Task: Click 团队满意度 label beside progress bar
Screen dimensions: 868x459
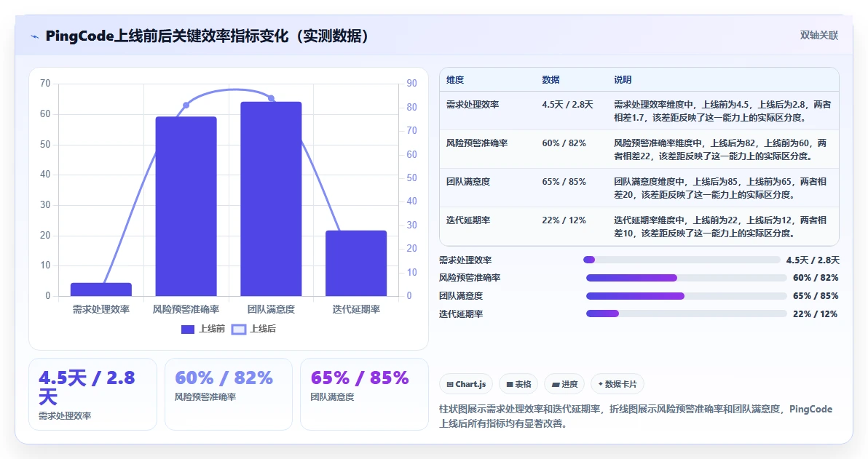Action: (461, 296)
